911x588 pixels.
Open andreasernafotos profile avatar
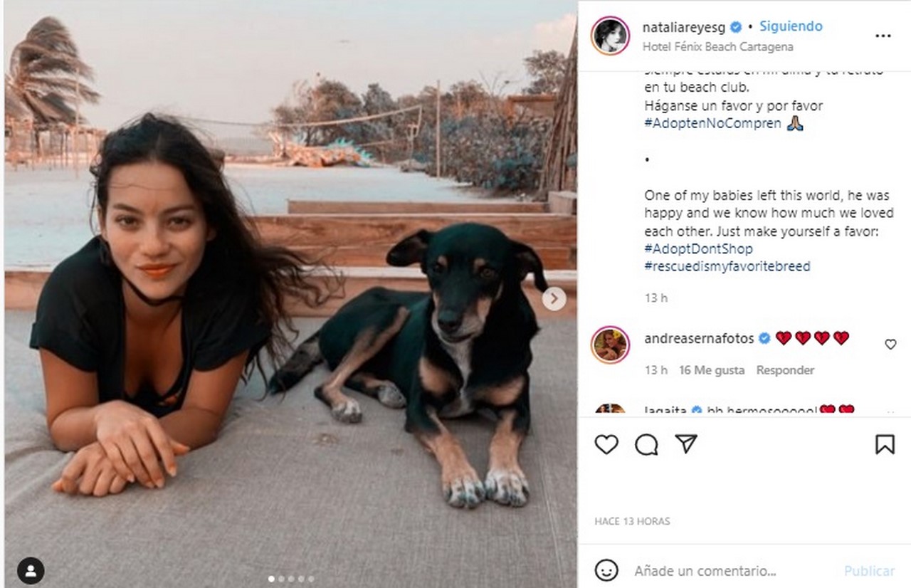click(610, 345)
